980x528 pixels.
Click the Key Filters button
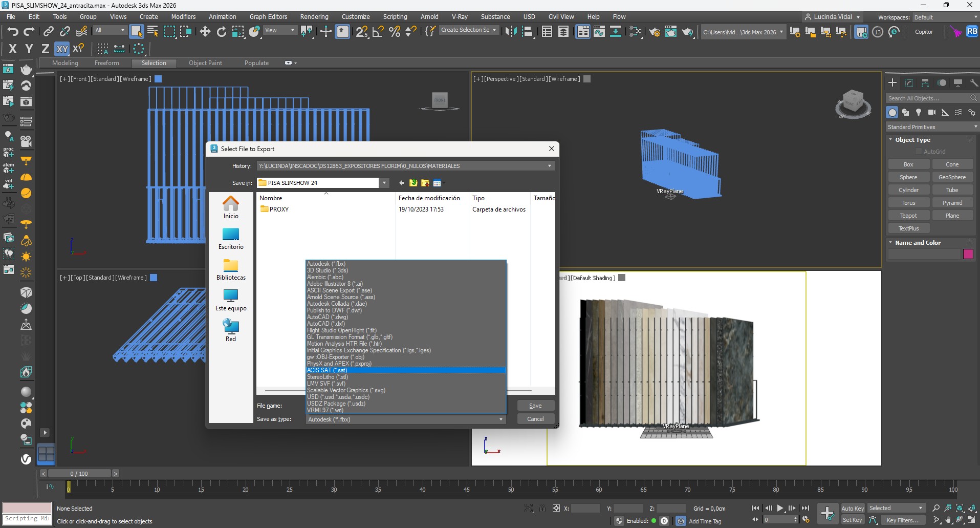point(902,520)
